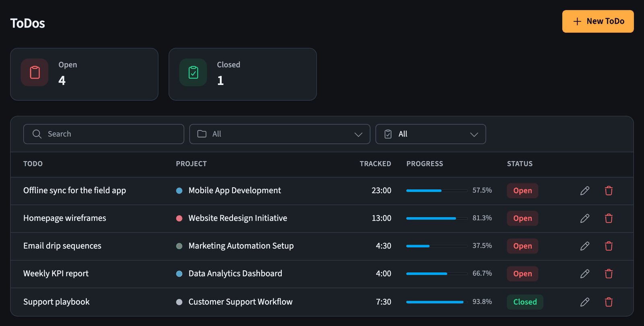Delete the Email drip sequences todo
The image size is (644, 326).
(x=609, y=246)
